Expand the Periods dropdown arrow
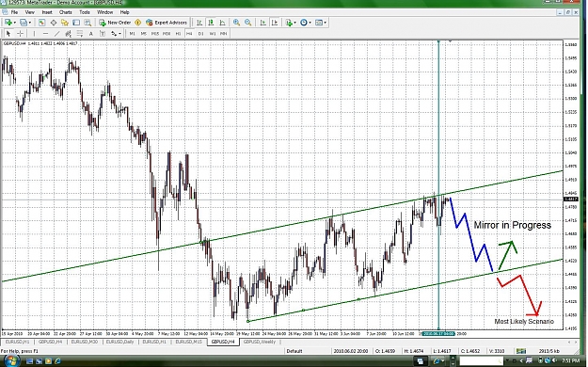The image size is (588, 367). (x=310, y=23)
